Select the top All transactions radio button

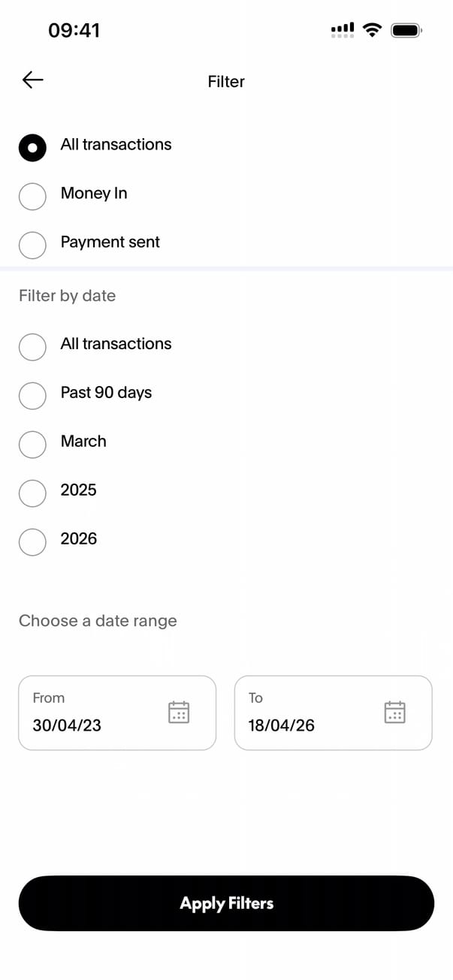point(32,148)
